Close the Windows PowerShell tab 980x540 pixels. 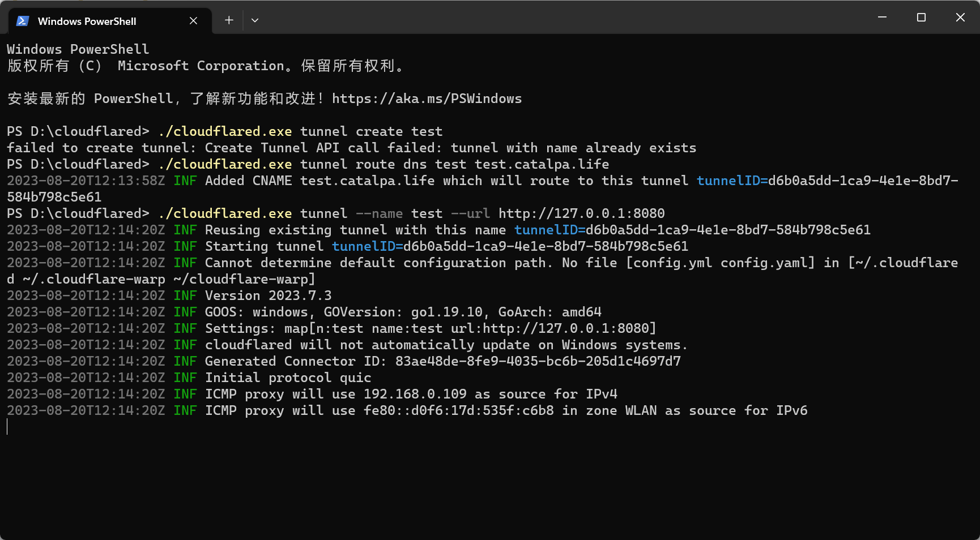193,21
